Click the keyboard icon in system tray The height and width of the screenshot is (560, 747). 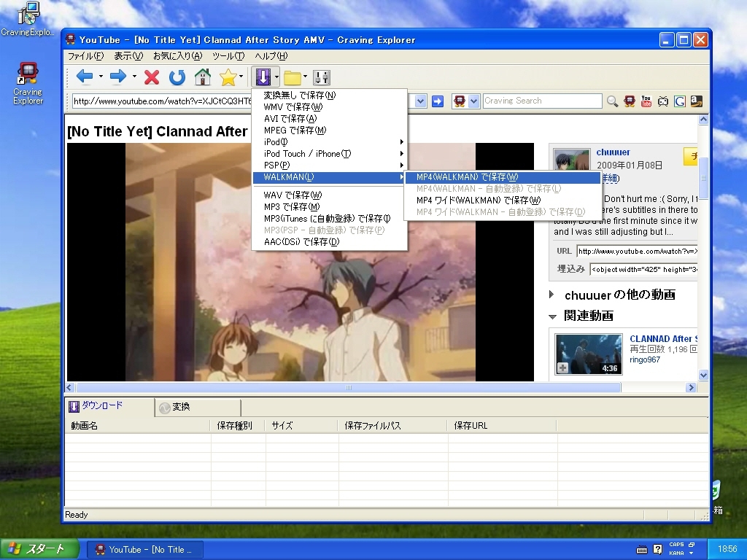pos(642,550)
